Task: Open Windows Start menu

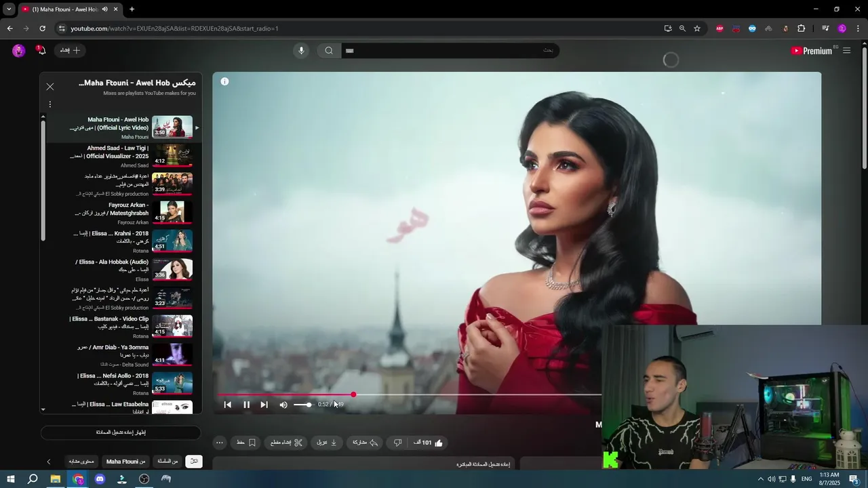Action: coord(10,479)
